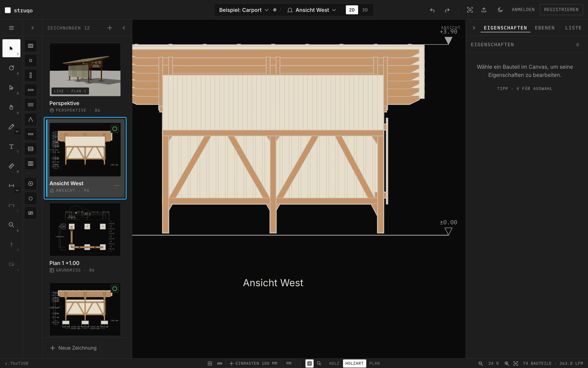Switch color mode to HOLZ
Image resolution: width=588 pixels, height=368 pixels.
tap(334, 363)
